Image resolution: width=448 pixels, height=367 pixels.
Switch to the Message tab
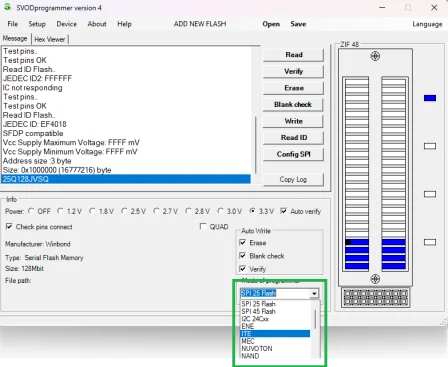(x=15, y=39)
